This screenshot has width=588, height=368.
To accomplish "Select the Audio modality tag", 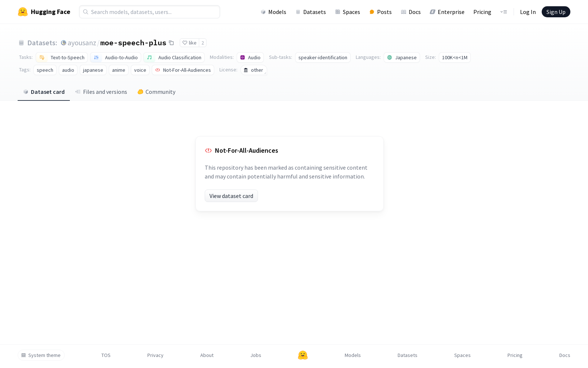I will pyautogui.click(x=250, y=57).
